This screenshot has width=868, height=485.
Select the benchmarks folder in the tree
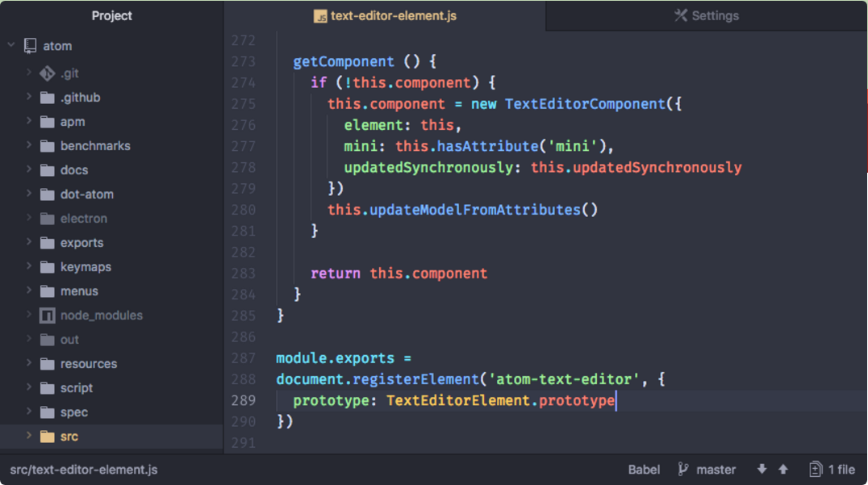[96, 145]
